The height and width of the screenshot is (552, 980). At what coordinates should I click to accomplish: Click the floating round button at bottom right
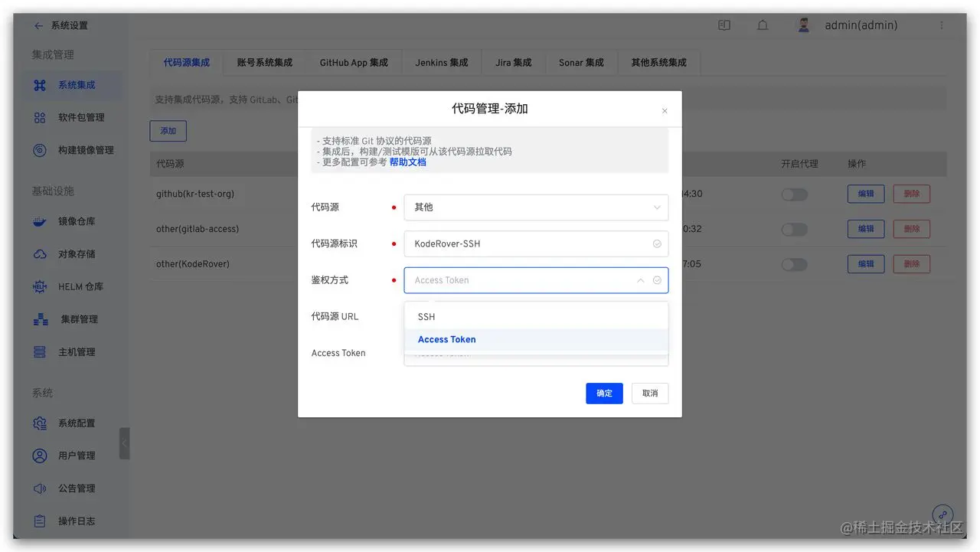point(942,514)
